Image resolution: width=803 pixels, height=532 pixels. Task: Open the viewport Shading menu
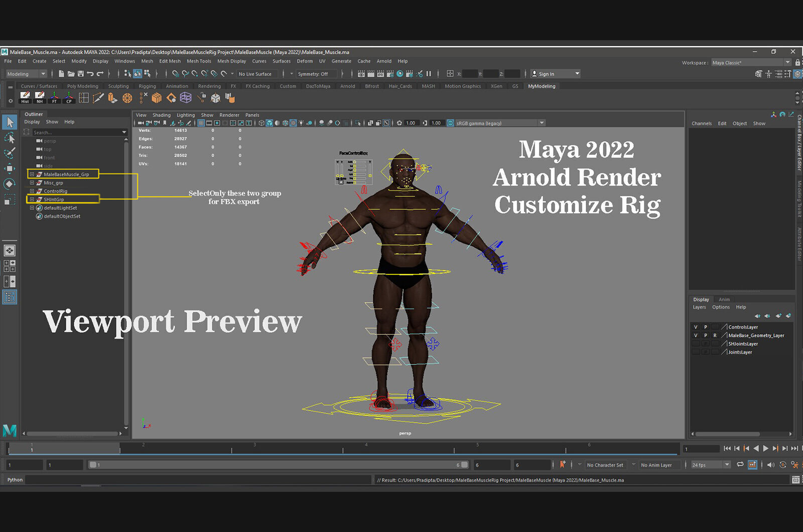click(x=162, y=115)
